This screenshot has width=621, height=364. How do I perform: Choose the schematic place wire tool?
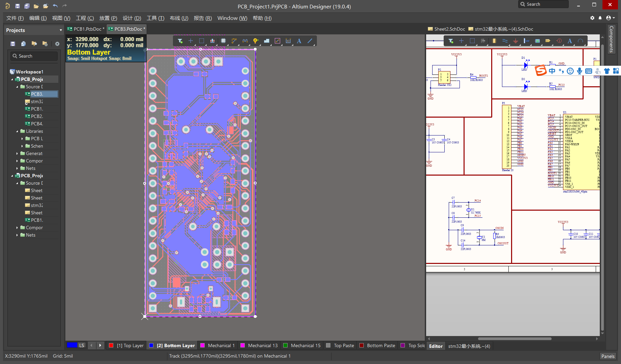tap(505, 41)
